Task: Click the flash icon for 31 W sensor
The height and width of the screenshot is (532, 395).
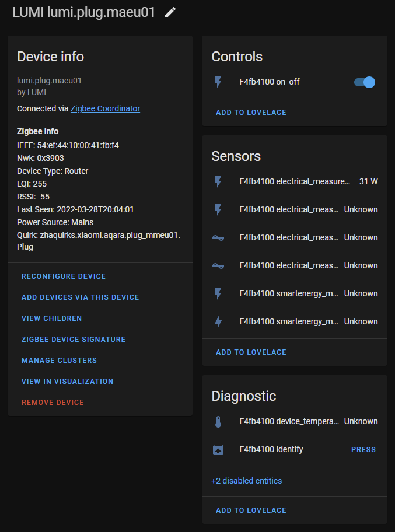Action: (x=218, y=182)
